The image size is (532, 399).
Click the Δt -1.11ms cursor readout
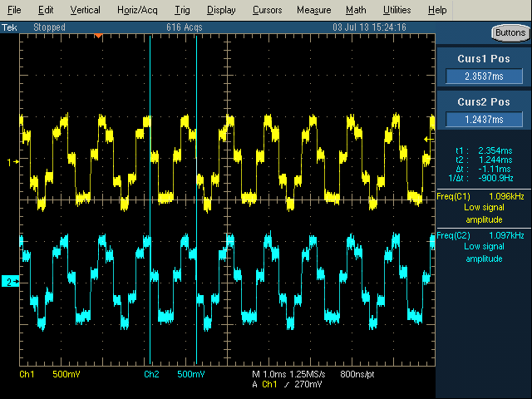tap(484, 169)
